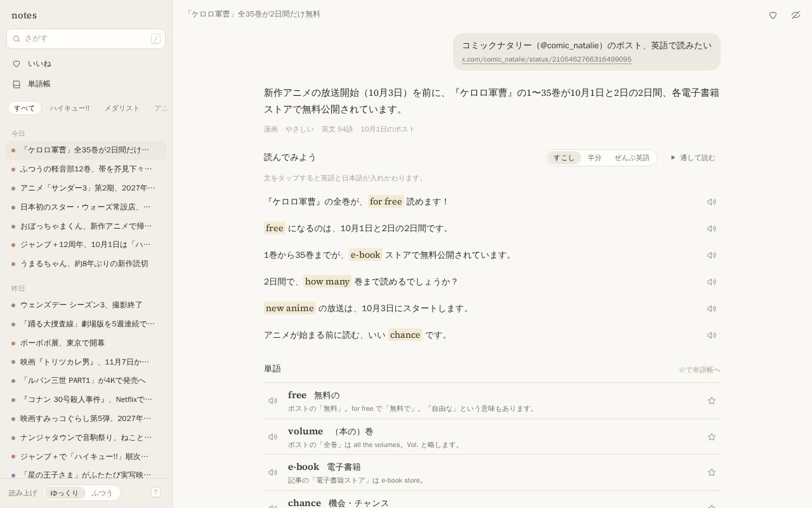Toggle the highlighted phrase 'how many'
This screenshot has width=812, height=508.
[327, 281]
